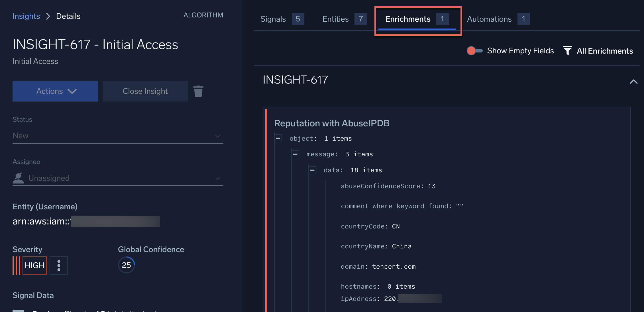
Task: Click the Unassigned assignee person icon
Action: 18,177
